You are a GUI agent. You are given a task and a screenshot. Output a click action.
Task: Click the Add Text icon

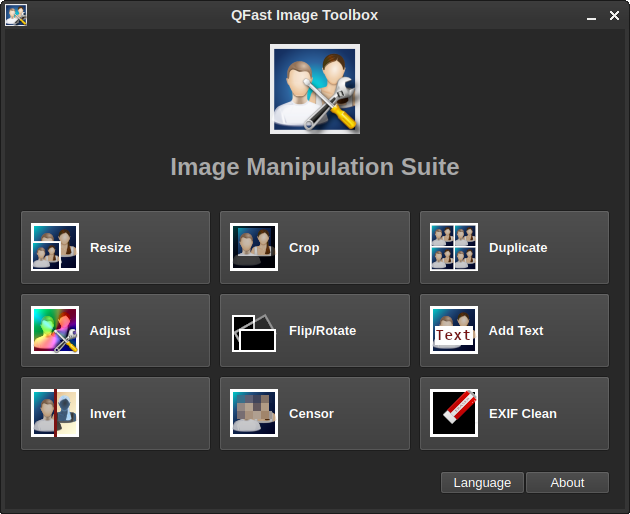coord(454,330)
